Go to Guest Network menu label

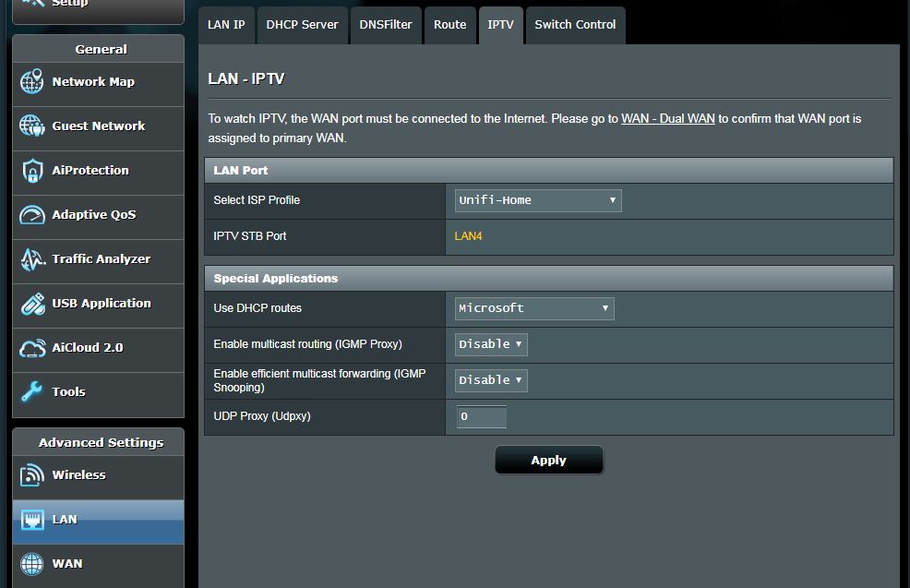click(99, 126)
